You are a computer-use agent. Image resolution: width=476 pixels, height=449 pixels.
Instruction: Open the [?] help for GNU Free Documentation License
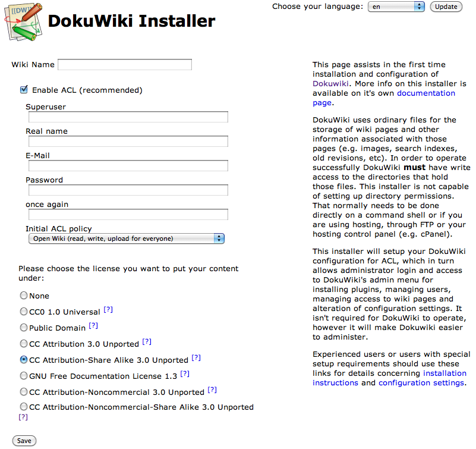point(185,374)
